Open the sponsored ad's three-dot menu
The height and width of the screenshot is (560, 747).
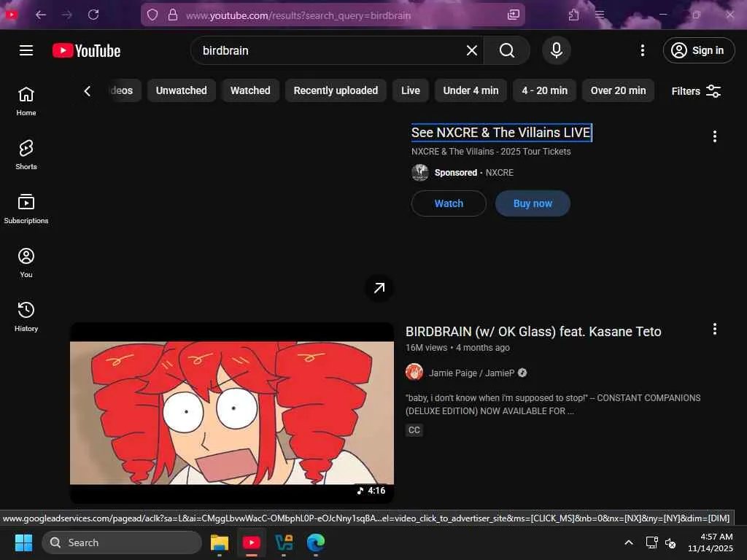point(715,136)
